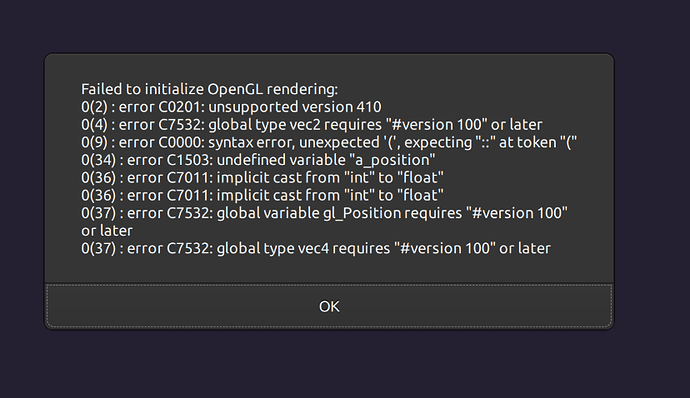Viewport: 690px width, 398px height.
Task: Click the OK button to dismiss the error
Action: click(x=329, y=306)
